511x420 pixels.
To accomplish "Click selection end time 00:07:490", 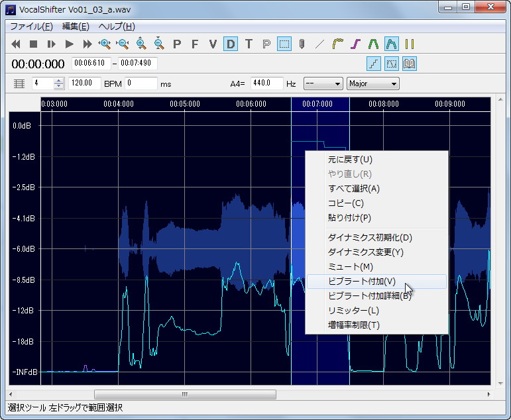I will point(138,63).
